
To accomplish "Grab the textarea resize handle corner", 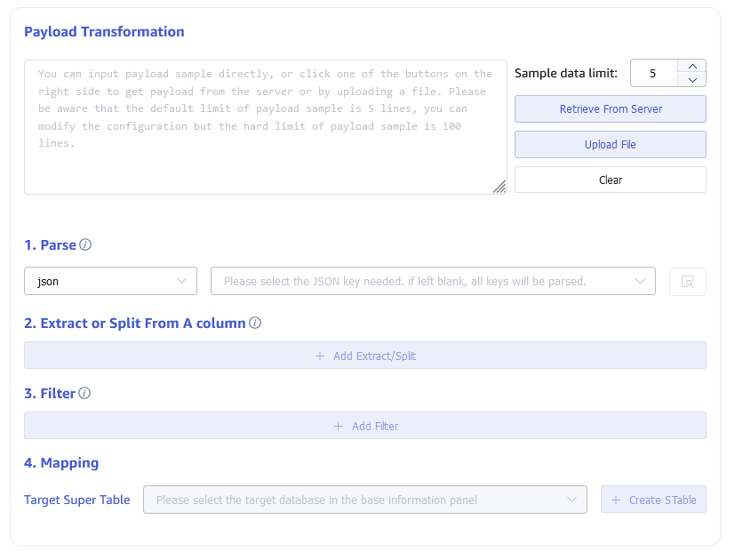I will click(499, 187).
